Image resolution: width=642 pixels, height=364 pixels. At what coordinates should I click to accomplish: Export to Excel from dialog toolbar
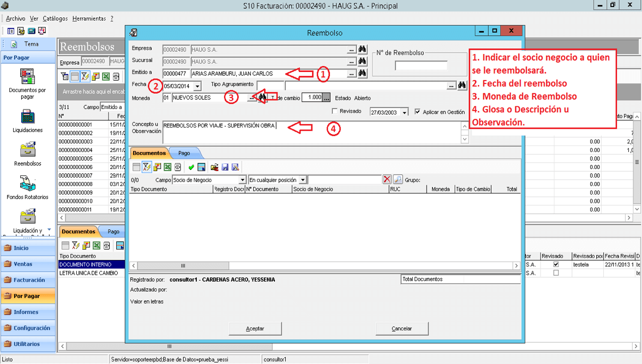click(x=167, y=167)
